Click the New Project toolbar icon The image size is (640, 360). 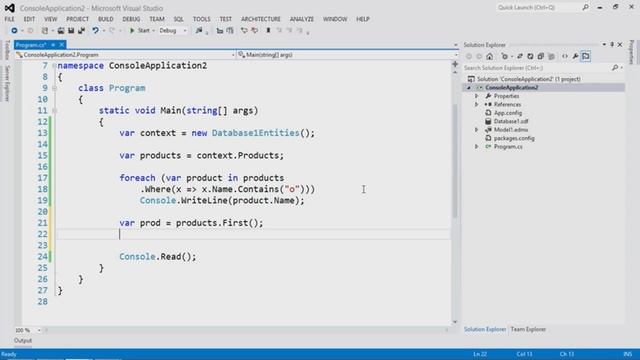coord(45,31)
